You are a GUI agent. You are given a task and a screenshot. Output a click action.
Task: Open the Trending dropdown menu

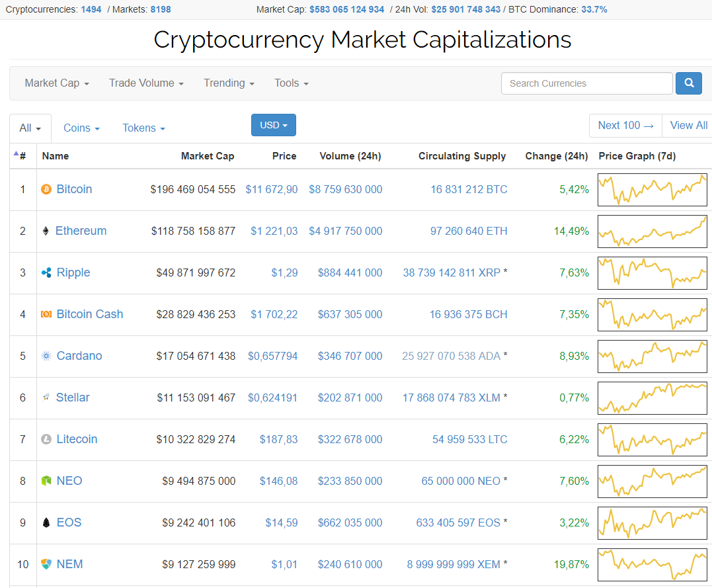tap(229, 83)
